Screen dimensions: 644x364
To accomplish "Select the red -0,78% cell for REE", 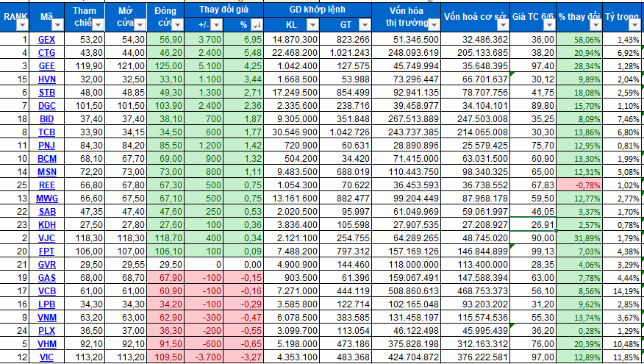I will click(579, 185).
